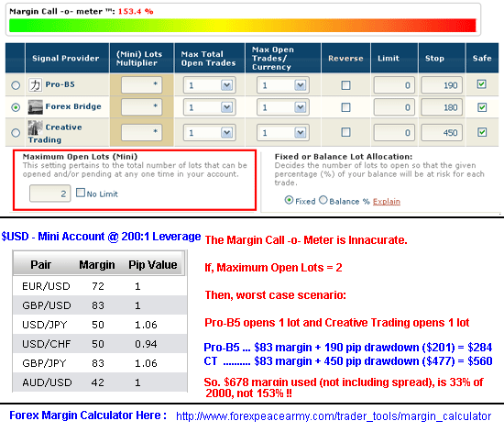Choose the Fixed lot allocation option

(289, 200)
